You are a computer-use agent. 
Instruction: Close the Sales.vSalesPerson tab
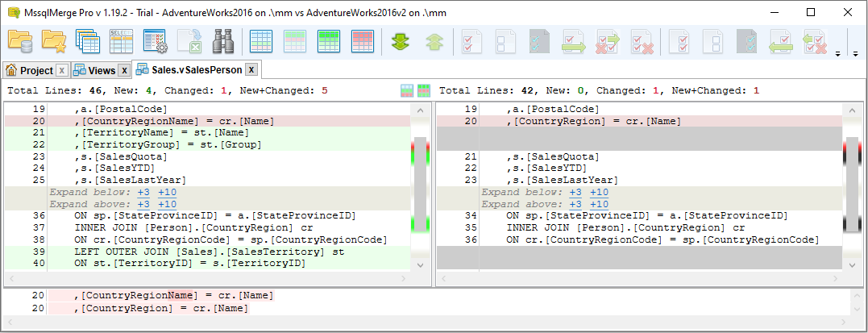tap(251, 70)
